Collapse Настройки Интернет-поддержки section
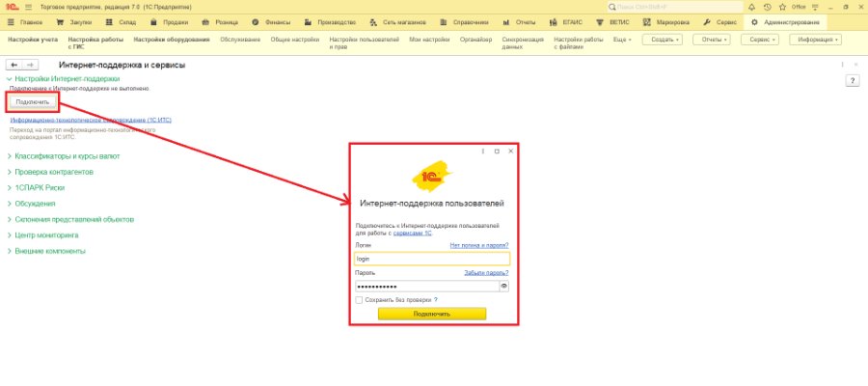Image resolution: width=868 pixels, height=386 pixels. pyautogui.click(x=63, y=79)
